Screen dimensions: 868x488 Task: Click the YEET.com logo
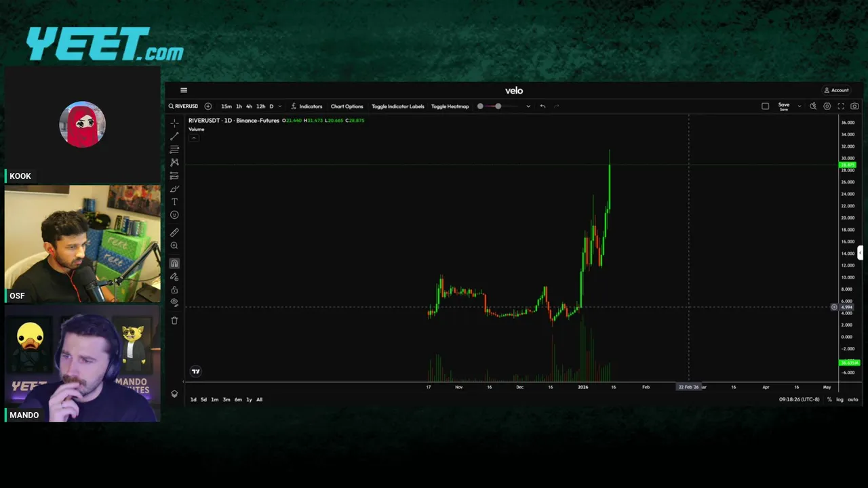[x=105, y=44]
